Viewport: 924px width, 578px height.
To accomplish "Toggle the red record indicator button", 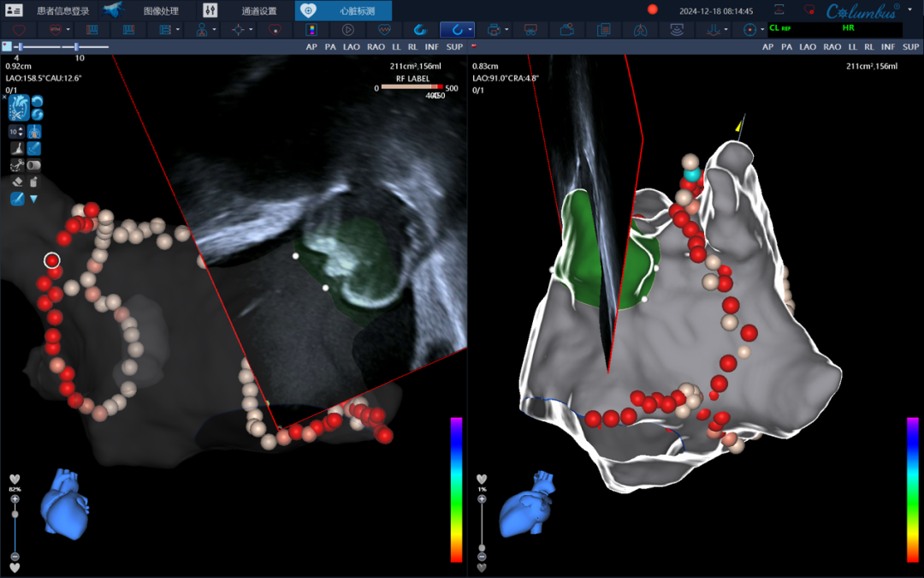I will 653,10.
